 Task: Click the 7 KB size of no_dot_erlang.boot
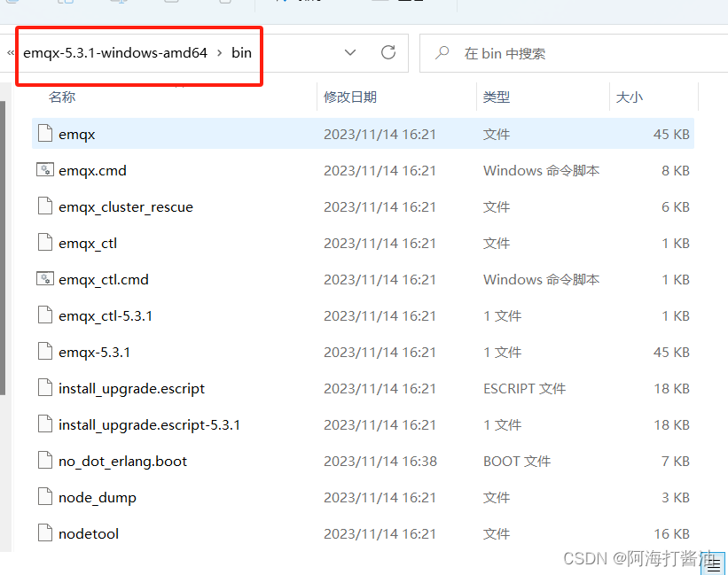(676, 462)
